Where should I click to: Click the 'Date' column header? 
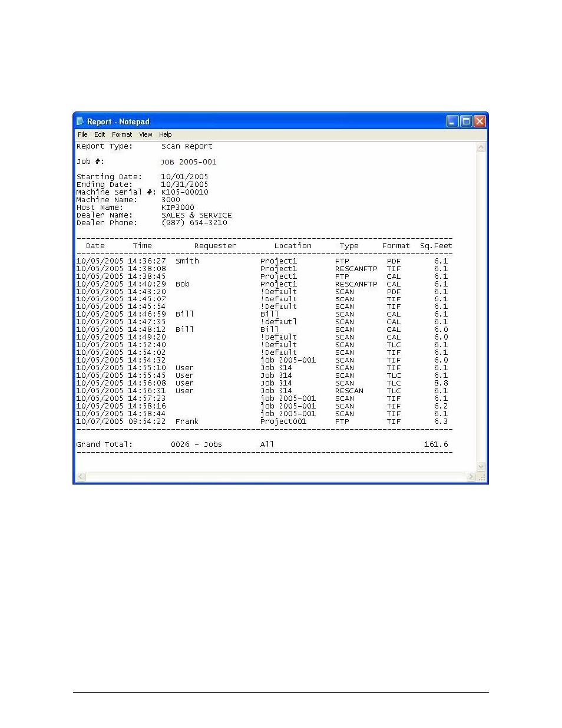pyautogui.click(x=95, y=246)
